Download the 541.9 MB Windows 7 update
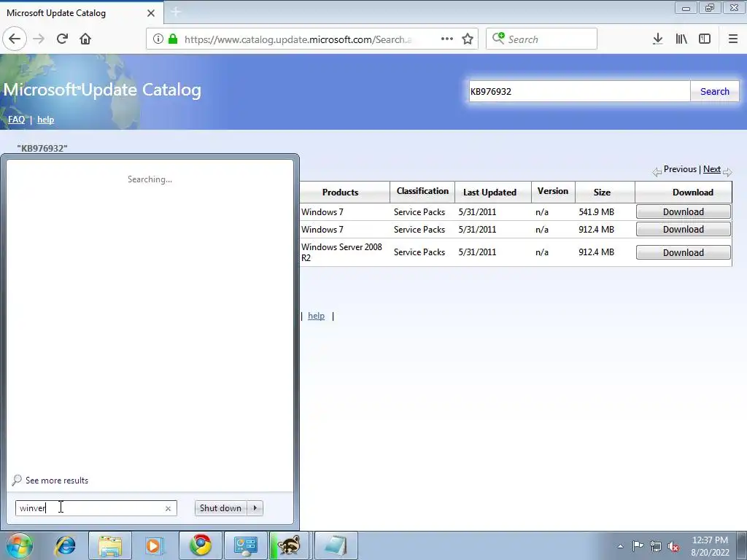The height and width of the screenshot is (560, 747). pos(683,212)
